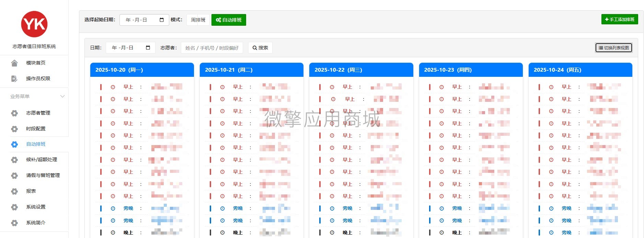Open calendar picker in 日期 filter field
Viewport: 644px width, 238px height.
[x=148, y=48]
